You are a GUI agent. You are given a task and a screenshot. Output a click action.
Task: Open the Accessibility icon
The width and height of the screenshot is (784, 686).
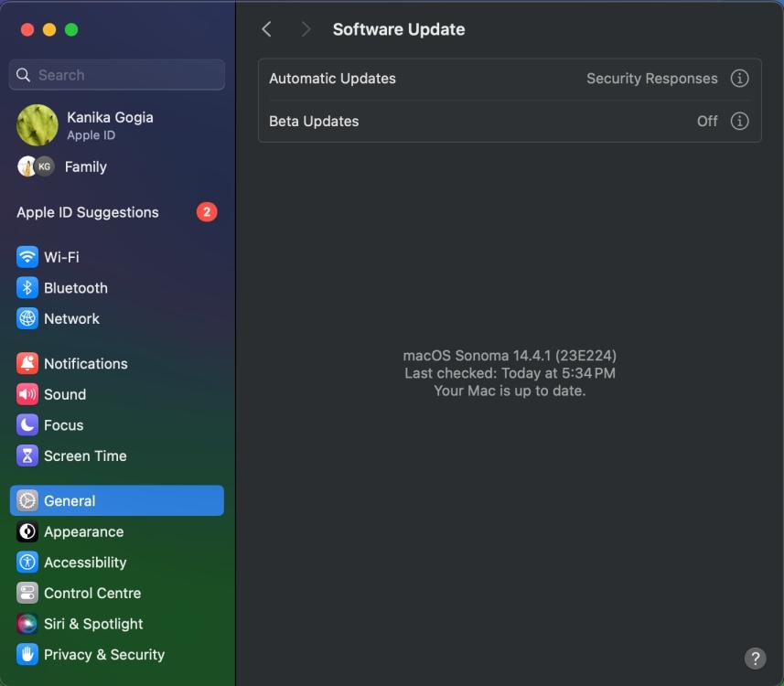pyautogui.click(x=27, y=562)
